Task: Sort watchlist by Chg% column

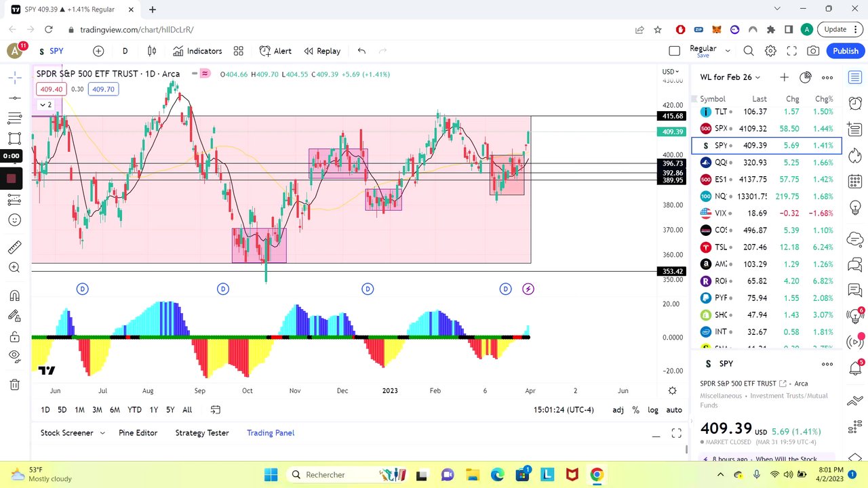Action: (x=824, y=99)
